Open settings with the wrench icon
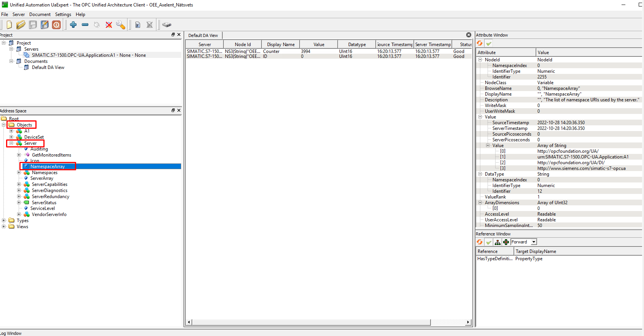The height and width of the screenshot is (336, 644). pyautogui.click(x=121, y=25)
